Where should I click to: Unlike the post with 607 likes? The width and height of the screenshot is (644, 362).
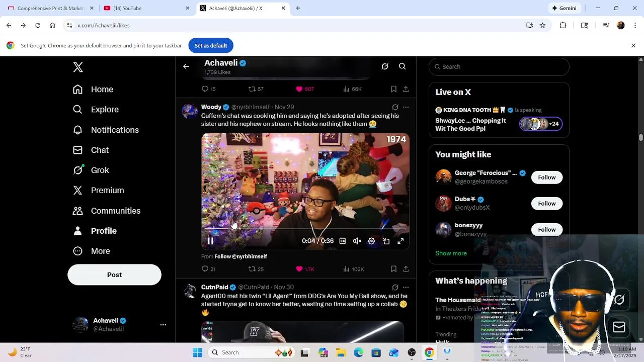(x=304, y=89)
